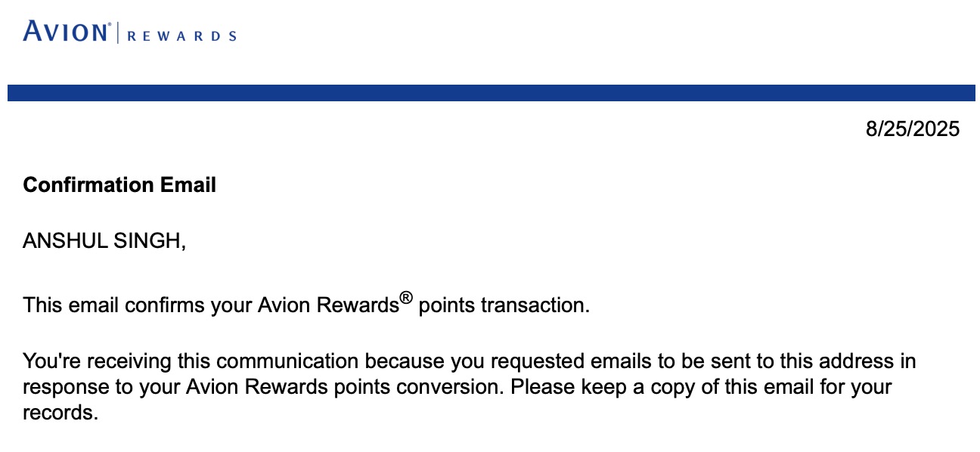Click the REWARDS text in the logo
The height and width of the screenshot is (452, 980).
[x=181, y=36]
